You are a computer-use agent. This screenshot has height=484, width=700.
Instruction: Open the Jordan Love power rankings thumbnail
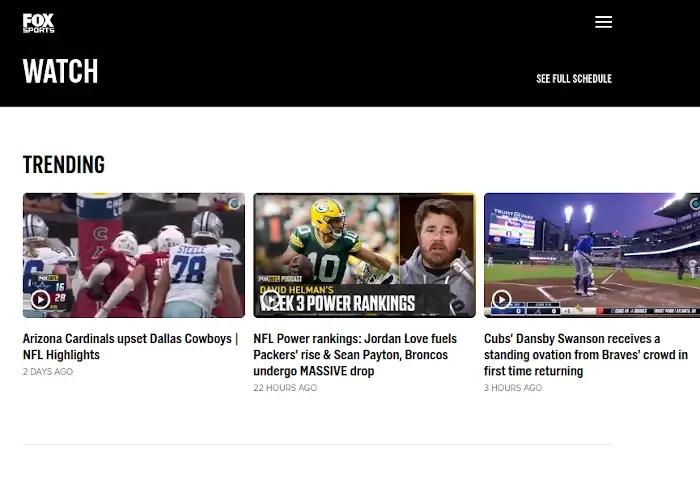364,255
